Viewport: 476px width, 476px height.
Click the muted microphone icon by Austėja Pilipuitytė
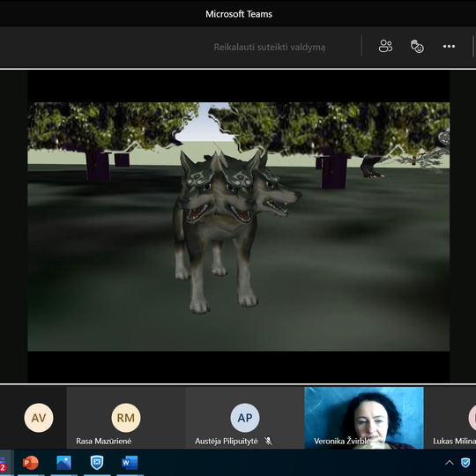click(268, 441)
